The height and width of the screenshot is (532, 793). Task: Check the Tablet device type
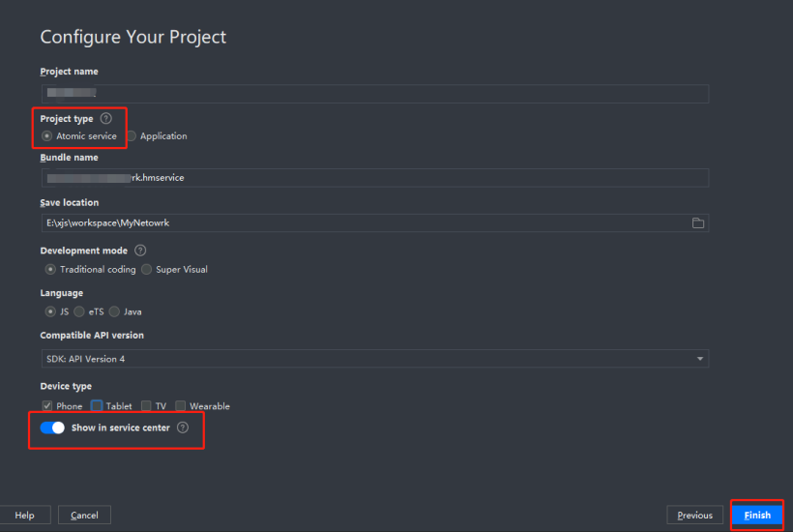point(97,406)
